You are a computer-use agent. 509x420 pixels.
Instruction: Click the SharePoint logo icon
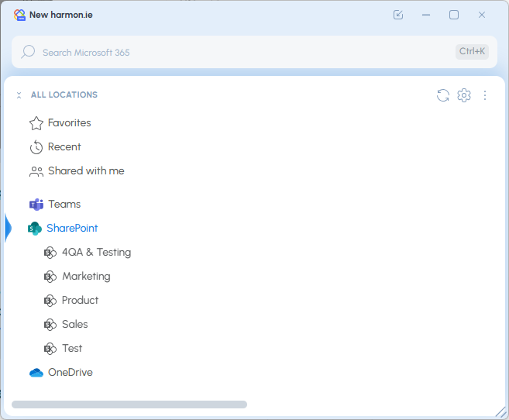click(x=34, y=229)
